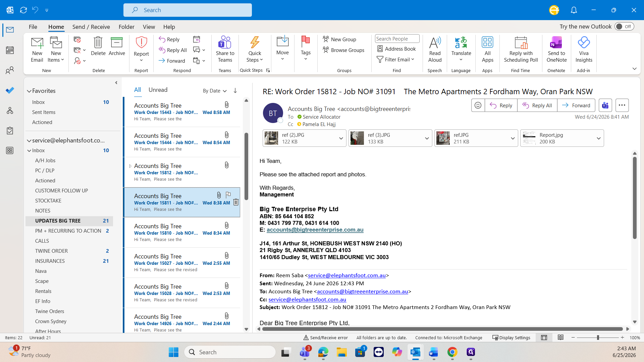Click Display Settings in status bar
This screenshot has width=644, height=362.
click(511, 338)
